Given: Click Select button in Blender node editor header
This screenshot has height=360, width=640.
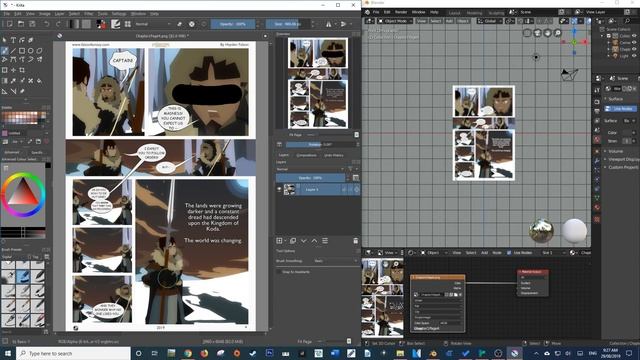Looking at the screenshot, I should click(471, 253).
